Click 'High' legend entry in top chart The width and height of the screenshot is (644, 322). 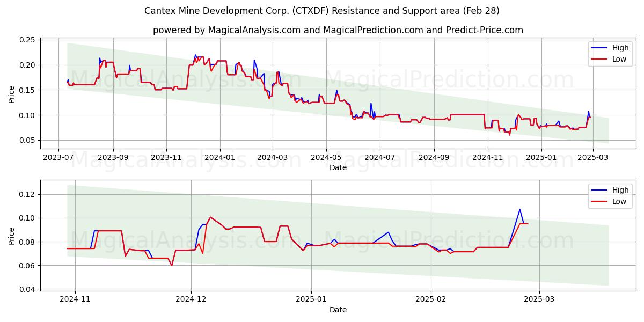coord(620,48)
